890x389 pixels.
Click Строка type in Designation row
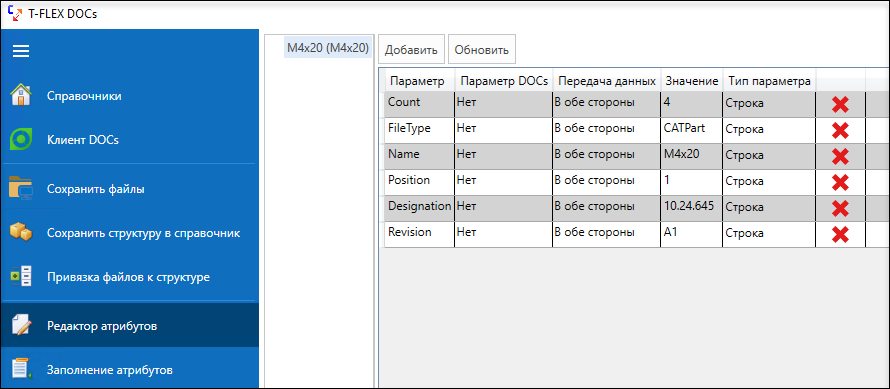coord(770,208)
